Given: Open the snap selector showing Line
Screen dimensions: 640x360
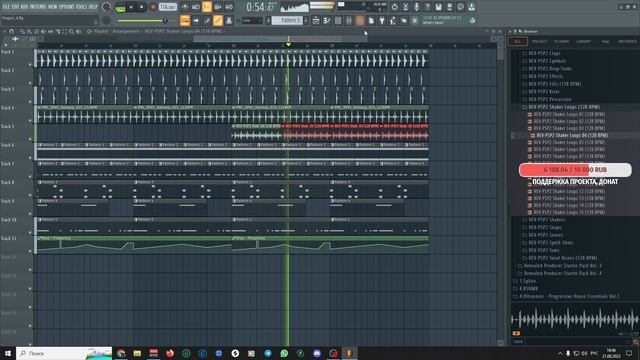Looking at the screenshot, I should 252,20.
